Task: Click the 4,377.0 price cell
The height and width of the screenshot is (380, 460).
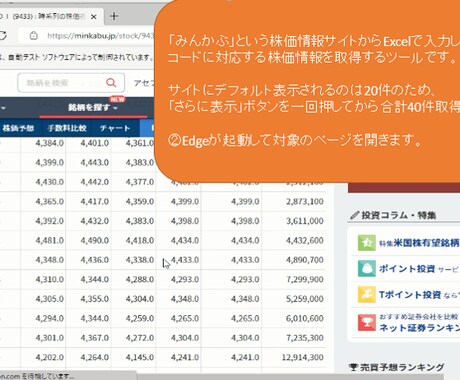Action: coord(140,182)
